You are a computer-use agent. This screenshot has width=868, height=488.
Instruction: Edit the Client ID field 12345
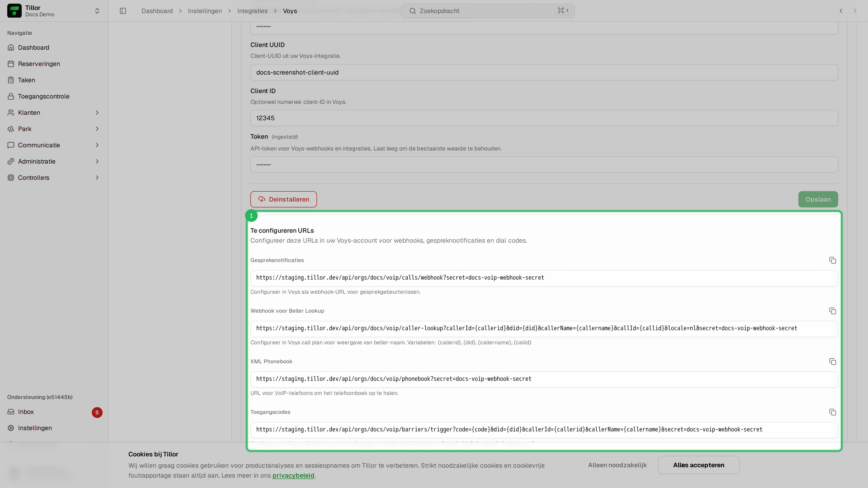(544, 118)
